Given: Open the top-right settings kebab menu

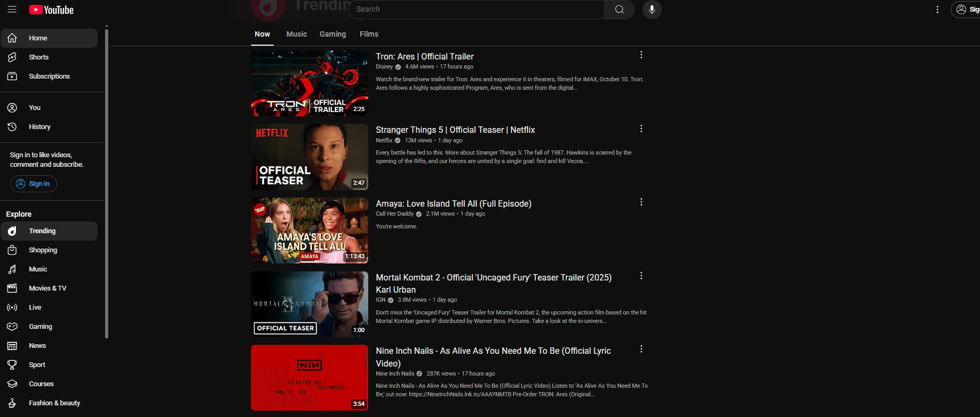Looking at the screenshot, I should click(938, 10).
